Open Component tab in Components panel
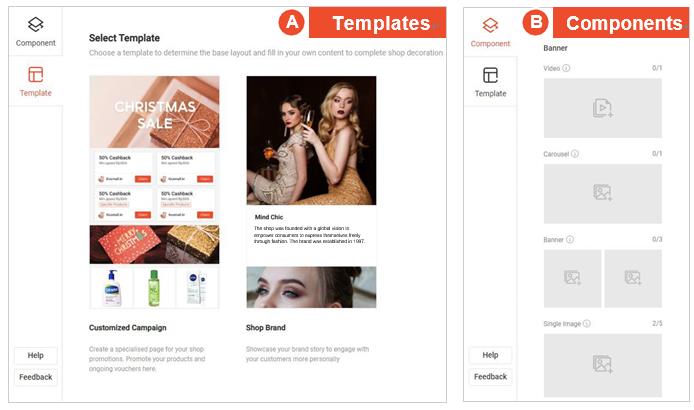 pos(490,32)
